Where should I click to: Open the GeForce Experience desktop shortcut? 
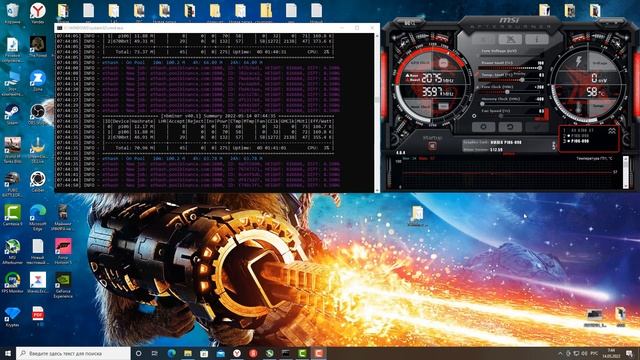click(63, 285)
